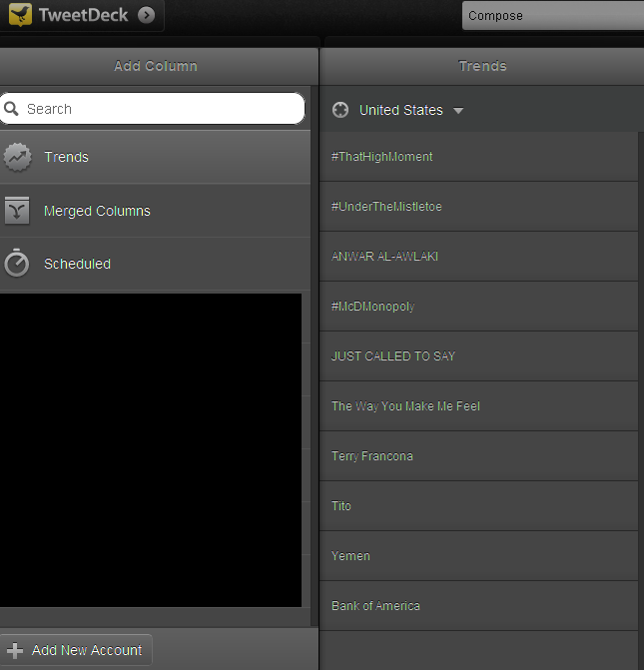644x670 pixels.
Task: Open the Yemen trend
Action: coord(478,556)
